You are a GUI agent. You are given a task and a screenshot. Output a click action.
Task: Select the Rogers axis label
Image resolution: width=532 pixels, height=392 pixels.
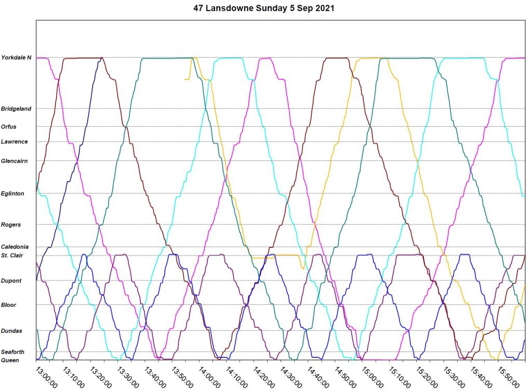coord(11,225)
